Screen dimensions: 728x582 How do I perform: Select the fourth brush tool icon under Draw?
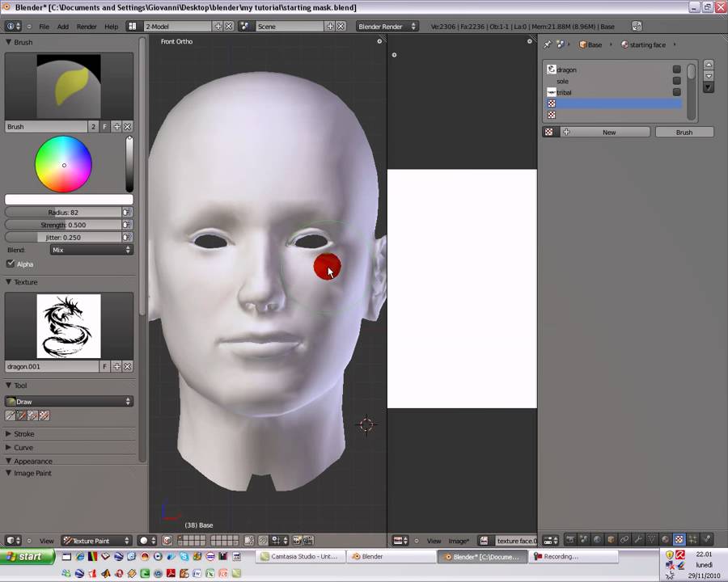pyautogui.click(x=44, y=415)
